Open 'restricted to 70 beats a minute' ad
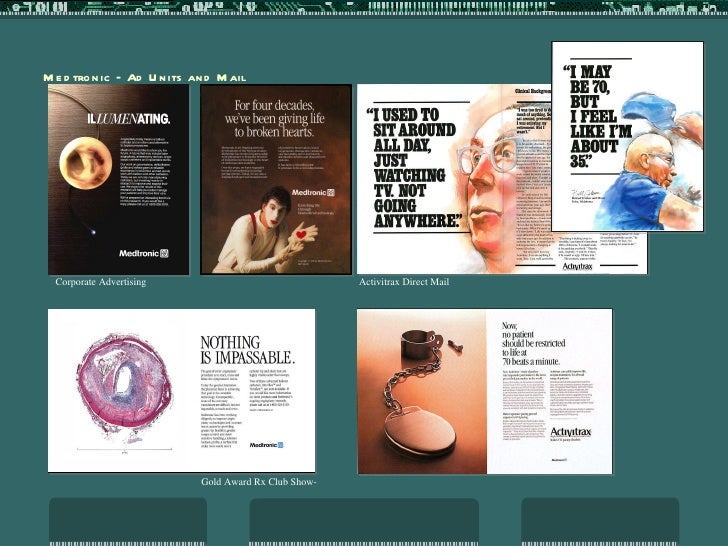728x546 pixels. coord(485,391)
